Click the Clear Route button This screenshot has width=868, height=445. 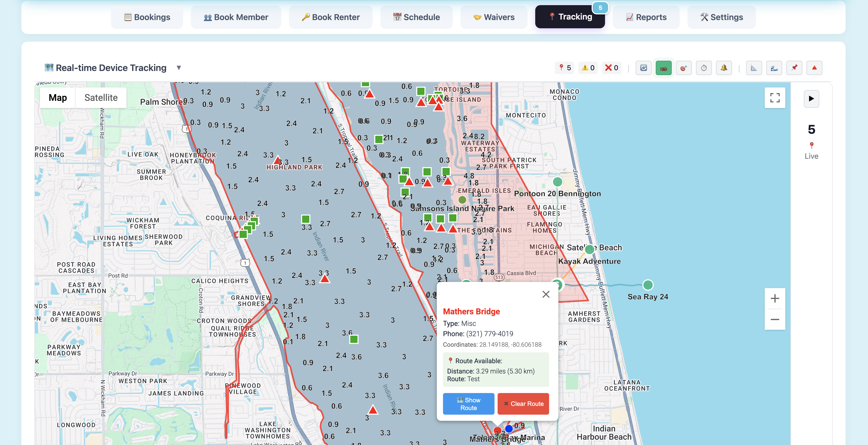523,404
